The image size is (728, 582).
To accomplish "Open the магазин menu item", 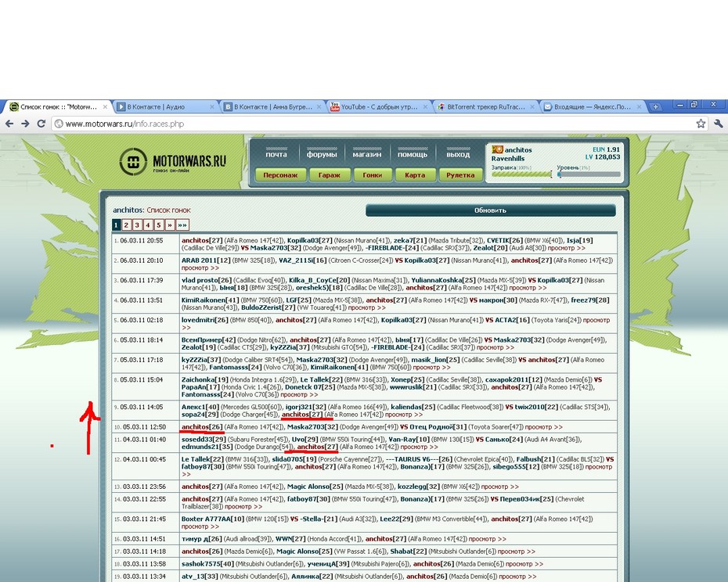I will point(367,154).
